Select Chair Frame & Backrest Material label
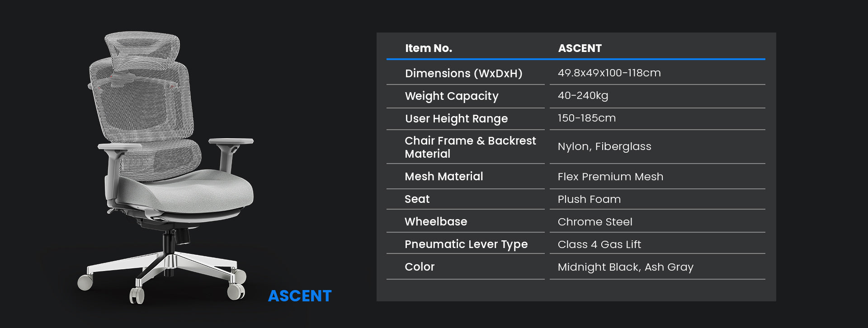Screen dimensions: 868x328 470,147
